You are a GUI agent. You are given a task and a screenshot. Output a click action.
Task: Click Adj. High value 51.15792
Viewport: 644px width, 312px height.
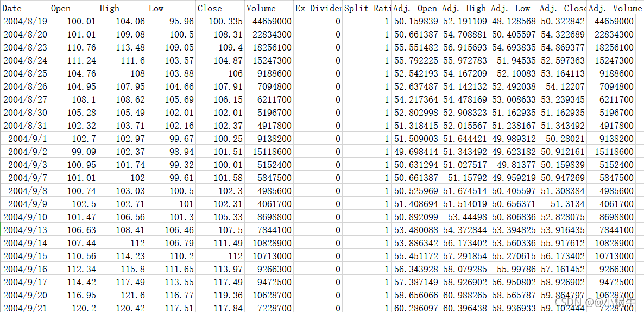coord(465,178)
